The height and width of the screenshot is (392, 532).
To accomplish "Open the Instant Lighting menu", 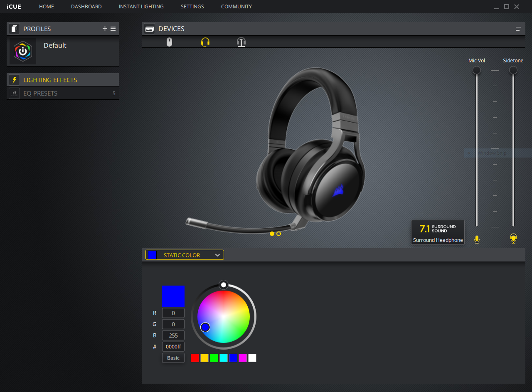I will tap(141, 7).
